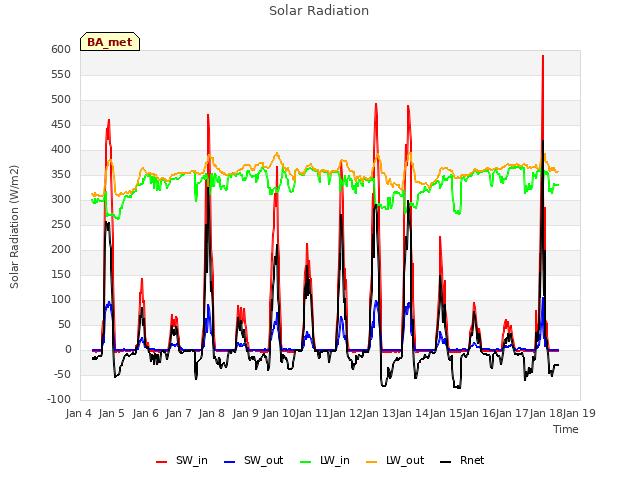Image resolution: width=640 pixels, height=480 pixels.
Task: Click the 500 y-axis tick label
Action: [61, 100]
